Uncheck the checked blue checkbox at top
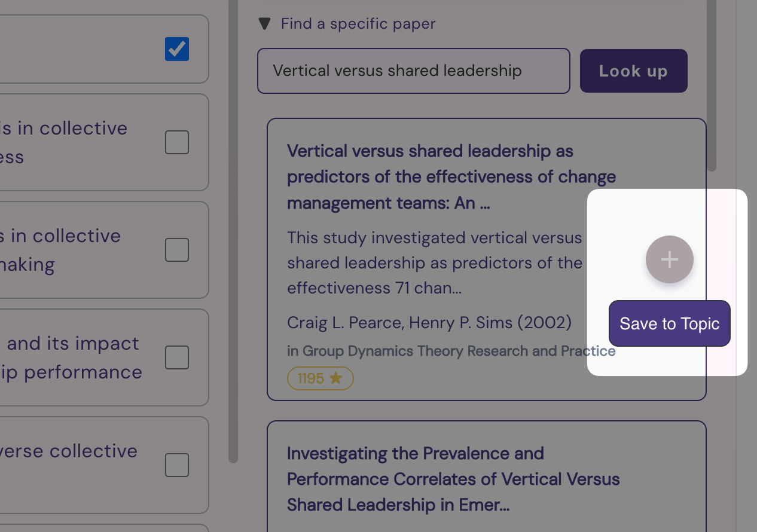Screen dimensions: 757x532 click(177, 49)
